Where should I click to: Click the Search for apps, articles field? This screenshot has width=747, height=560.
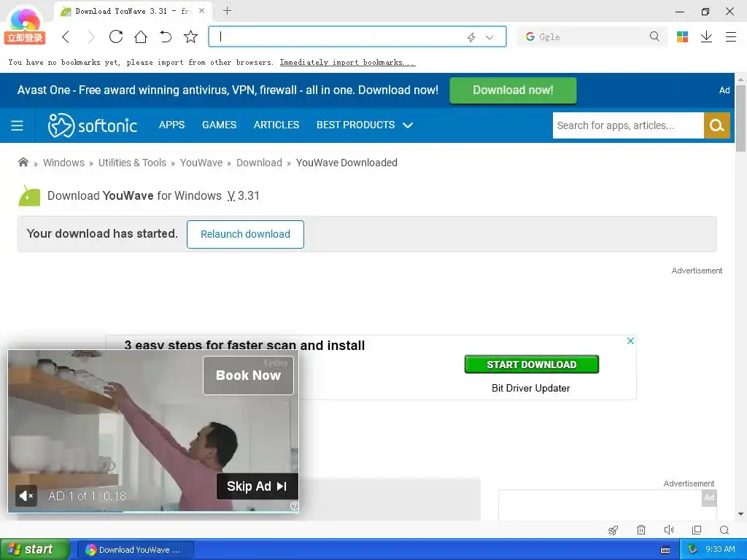628,125
